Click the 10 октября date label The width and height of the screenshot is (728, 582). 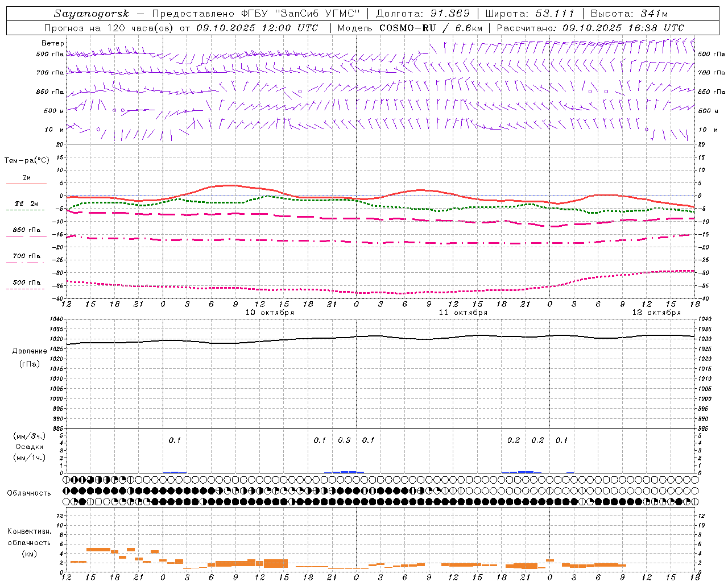point(270,313)
